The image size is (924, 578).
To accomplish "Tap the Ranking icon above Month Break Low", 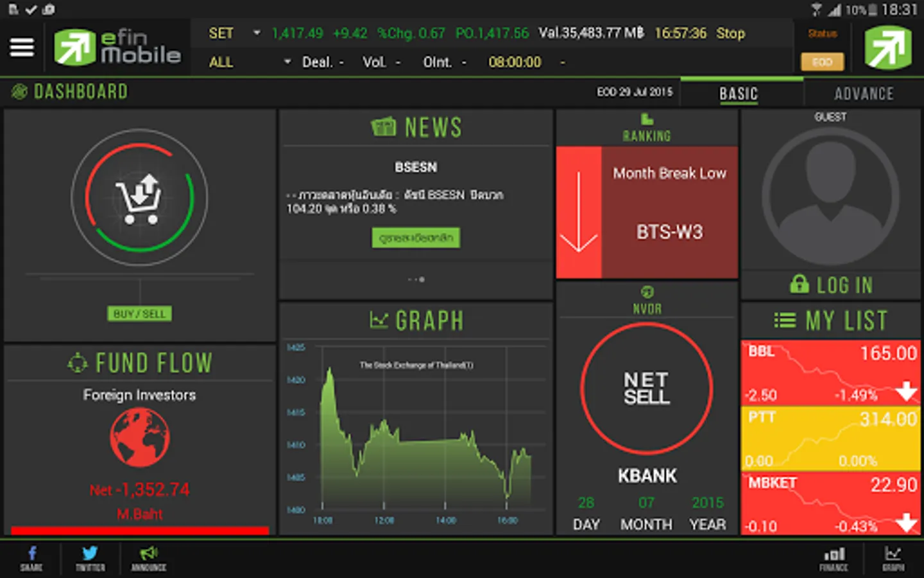I will coord(647,119).
